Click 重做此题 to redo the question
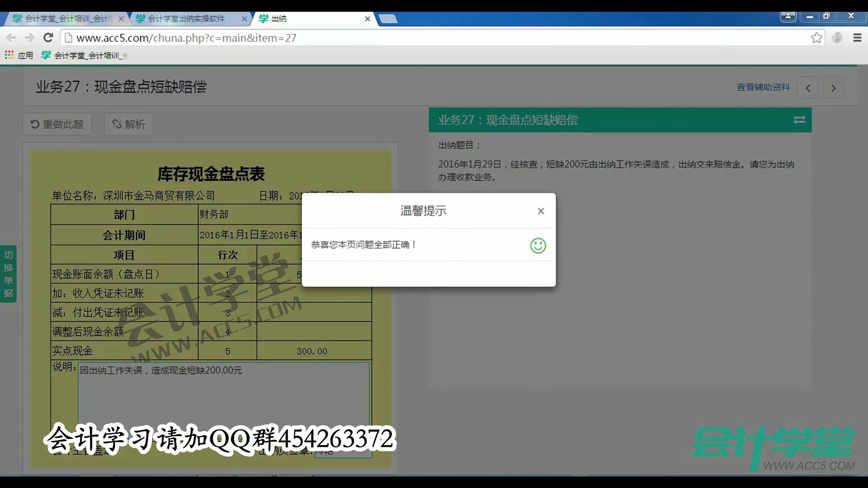 click(57, 124)
